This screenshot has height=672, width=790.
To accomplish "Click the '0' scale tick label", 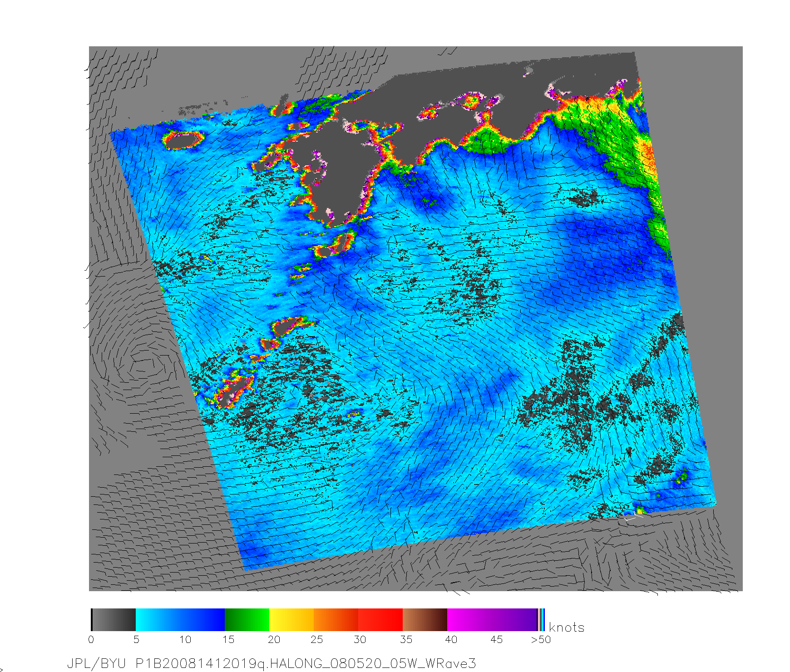I will (x=91, y=640).
